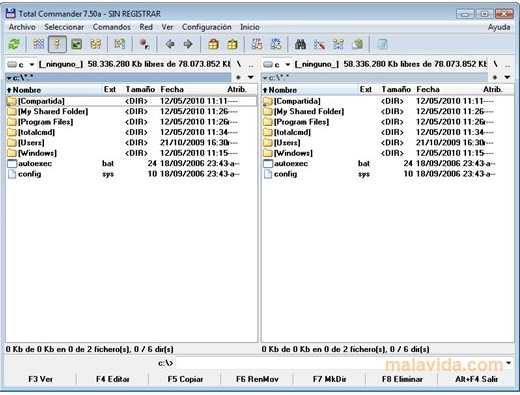
Task: Click the F7 MkDir button
Action: tap(330, 379)
